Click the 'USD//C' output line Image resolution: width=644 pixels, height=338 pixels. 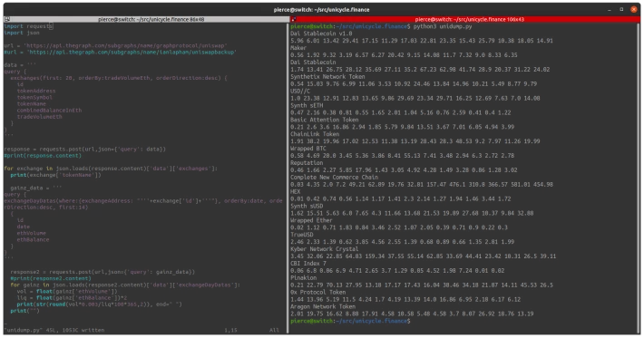click(300, 91)
